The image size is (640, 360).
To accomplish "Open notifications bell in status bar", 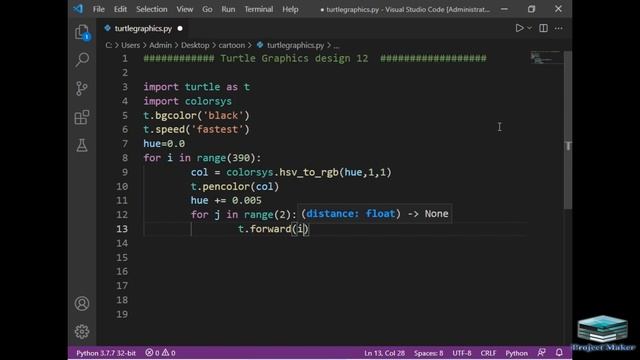I will 559,352.
